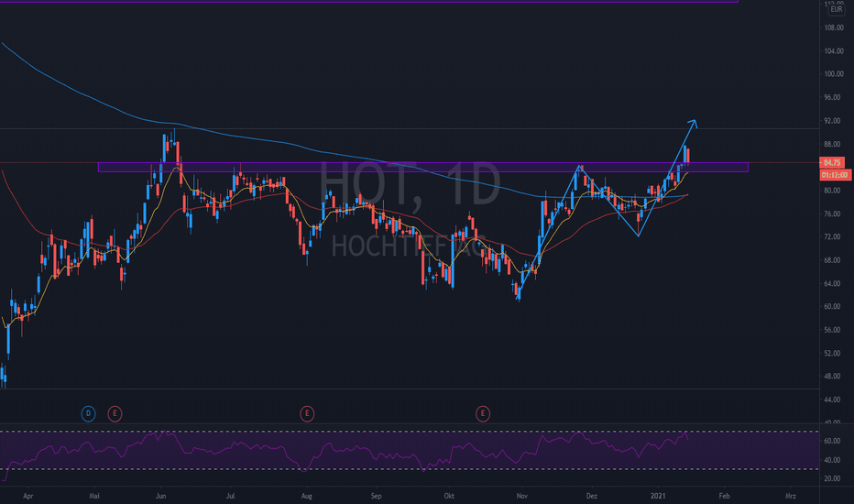Select the blue zigzag arrow path drawing

coord(607,210)
